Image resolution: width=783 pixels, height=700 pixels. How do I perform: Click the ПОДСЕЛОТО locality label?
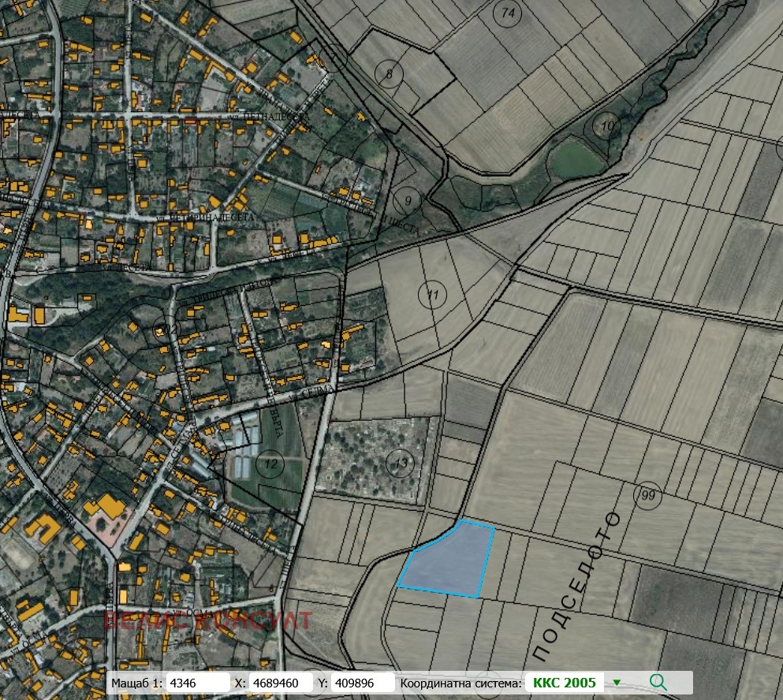tap(577, 586)
